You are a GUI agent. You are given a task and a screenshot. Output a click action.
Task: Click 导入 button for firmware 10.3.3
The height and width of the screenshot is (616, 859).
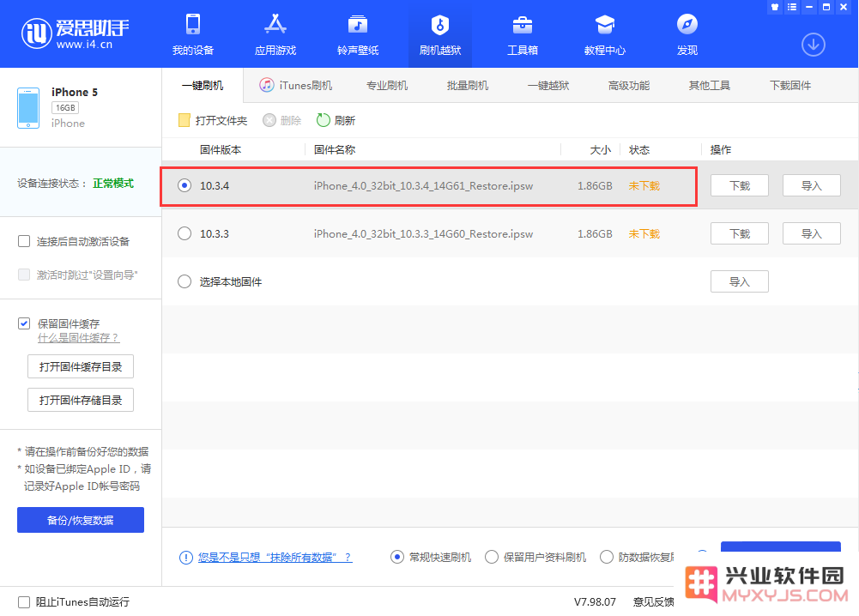811,234
